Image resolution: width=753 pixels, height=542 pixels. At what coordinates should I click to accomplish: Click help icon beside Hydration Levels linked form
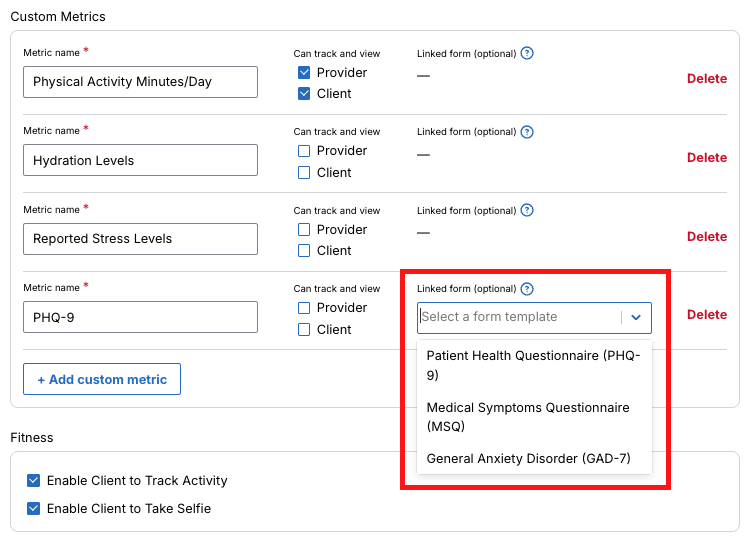point(527,132)
